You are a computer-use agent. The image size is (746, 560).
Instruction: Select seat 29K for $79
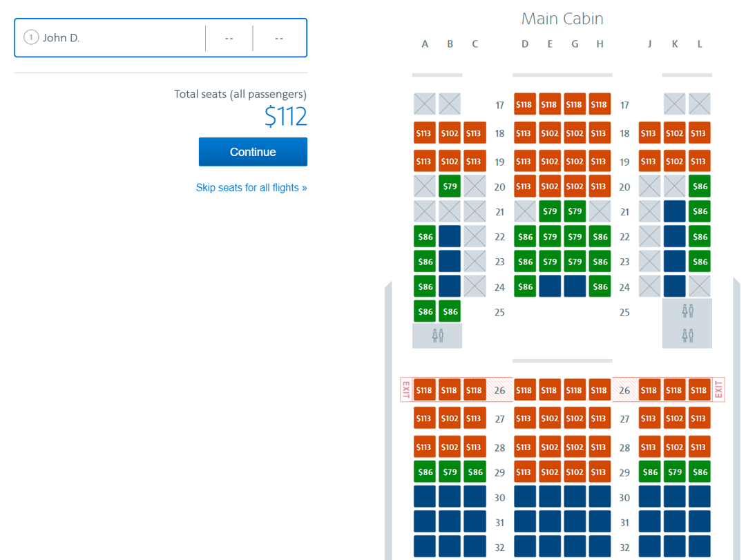point(674,472)
